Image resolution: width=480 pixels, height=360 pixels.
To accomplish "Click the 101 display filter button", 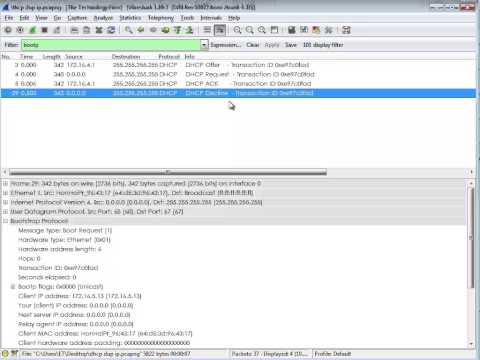I will 323,45.
